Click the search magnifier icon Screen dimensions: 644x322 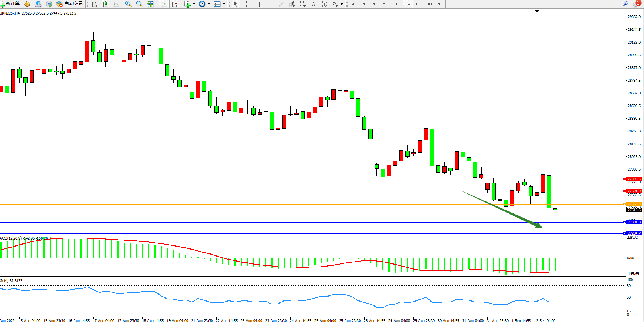point(626,4)
